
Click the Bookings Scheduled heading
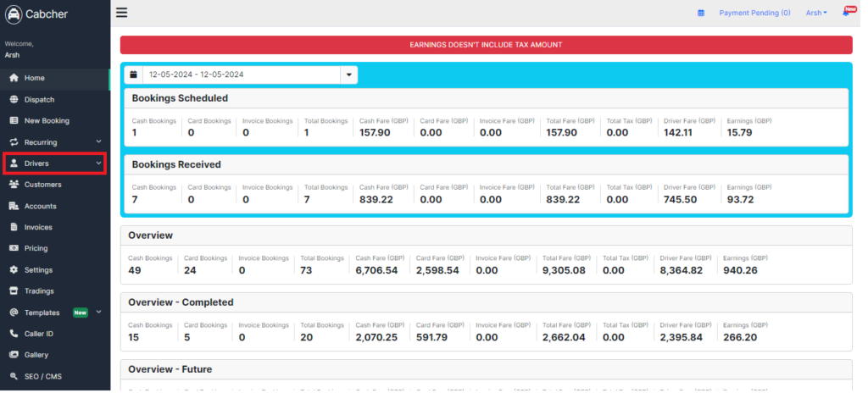[x=180, y=98]
